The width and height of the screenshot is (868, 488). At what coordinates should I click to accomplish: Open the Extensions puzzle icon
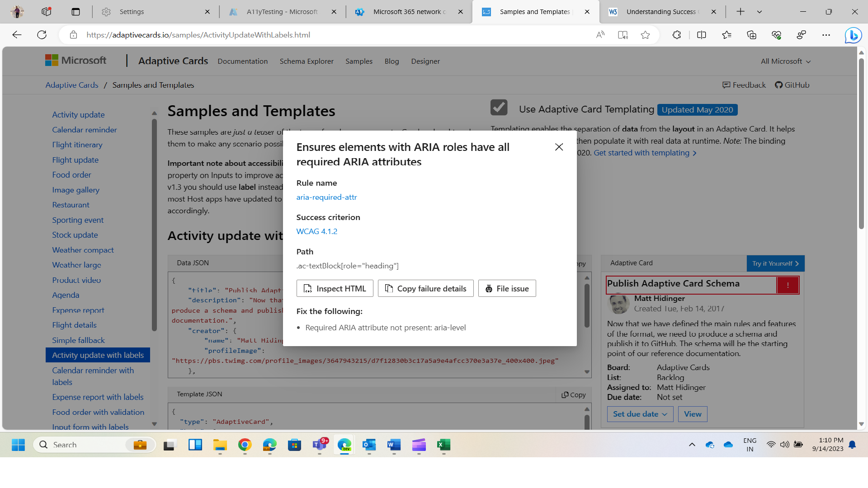[676, 35]
